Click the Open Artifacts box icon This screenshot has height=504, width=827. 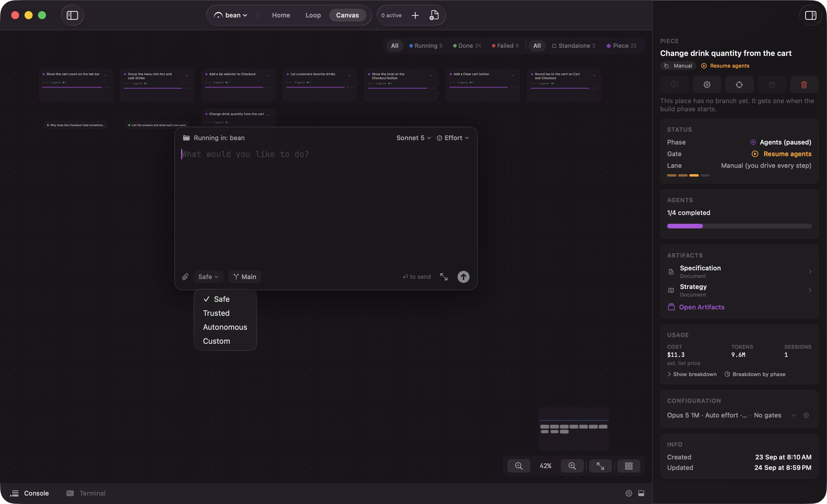(671, 307)
